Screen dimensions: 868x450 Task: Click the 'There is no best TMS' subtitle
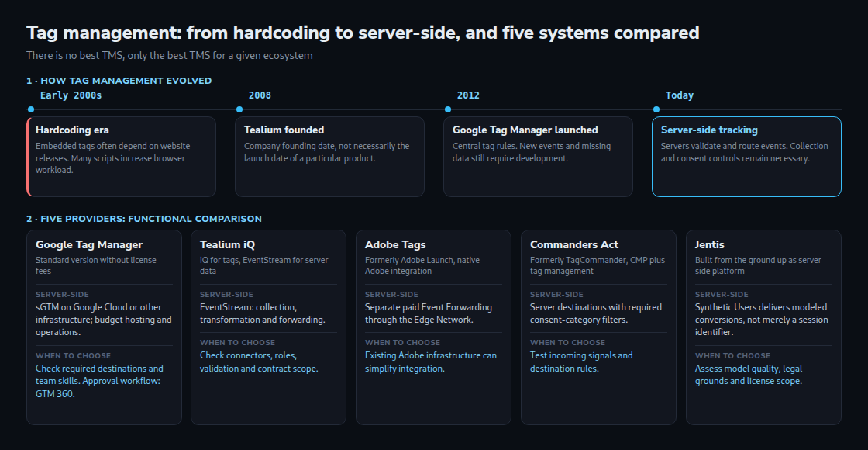pos(170,55)
